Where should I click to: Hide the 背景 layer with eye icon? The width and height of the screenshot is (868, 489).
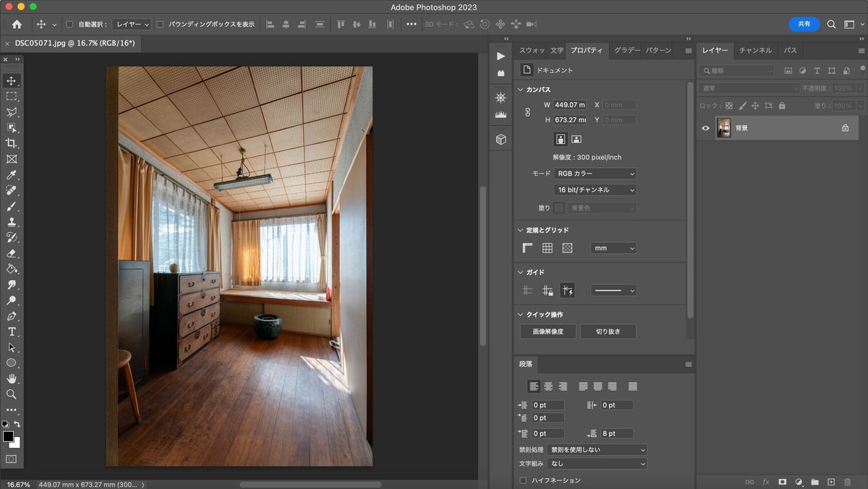(x=706, y=128)
